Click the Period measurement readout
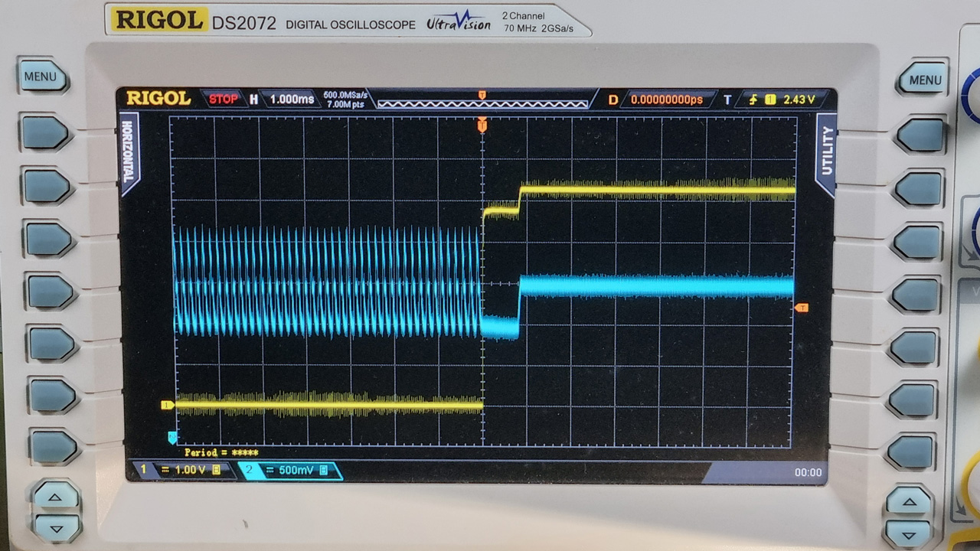The height and width of the screenshot is (551, 980). (220, 452)
